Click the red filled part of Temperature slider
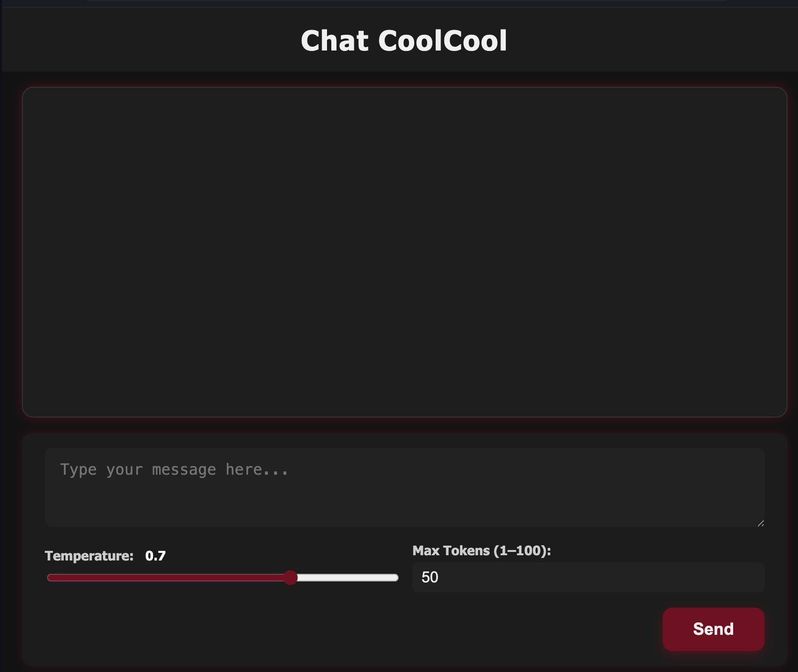Screen dimensions: 798x672 (x=167, y=578)
